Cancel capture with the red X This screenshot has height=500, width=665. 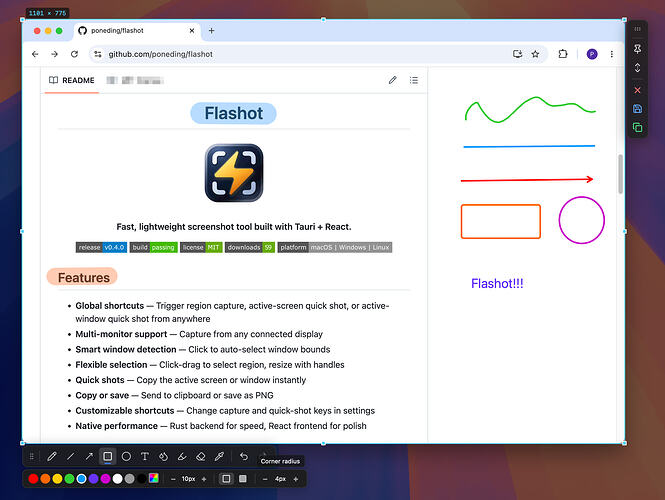click(x=637, y=90)
